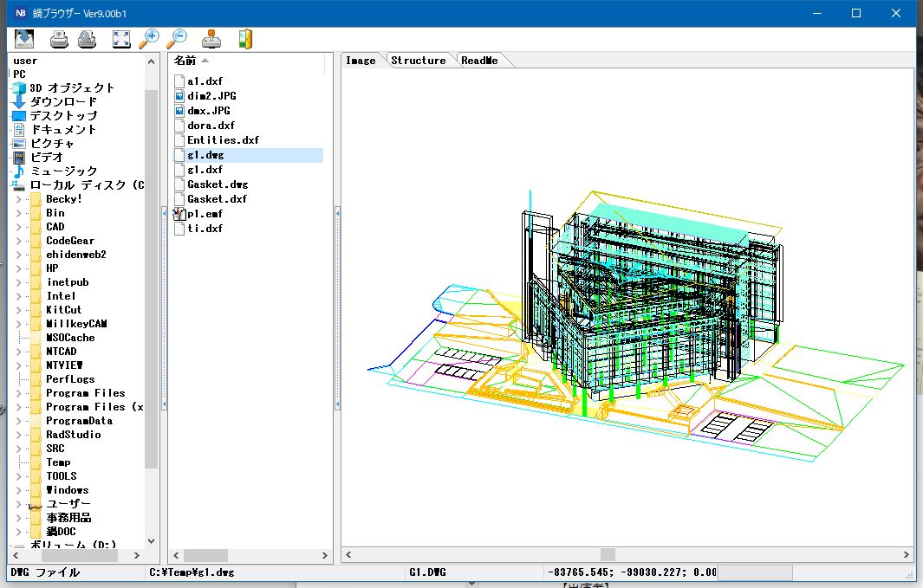Viewport: 923px width, 588px height.
Task: Click the file list's scroll right arrow
Action: coord(324,555)
